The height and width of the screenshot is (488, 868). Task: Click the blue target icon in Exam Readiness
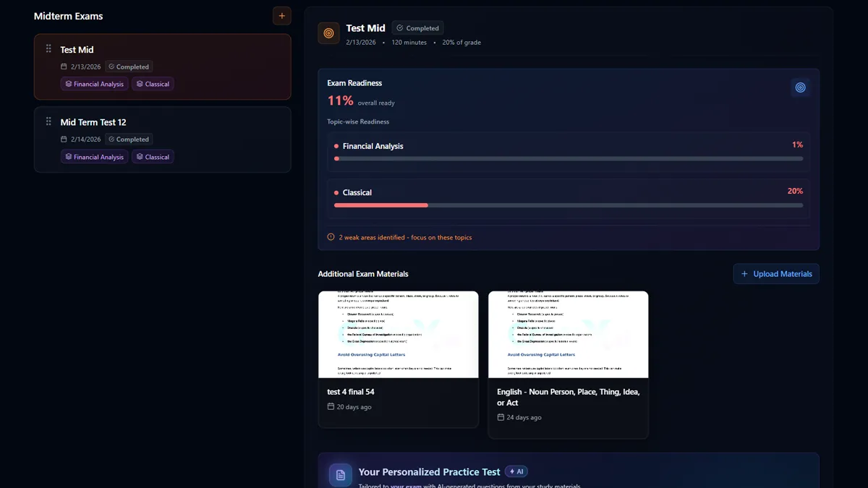pos(800,87)
